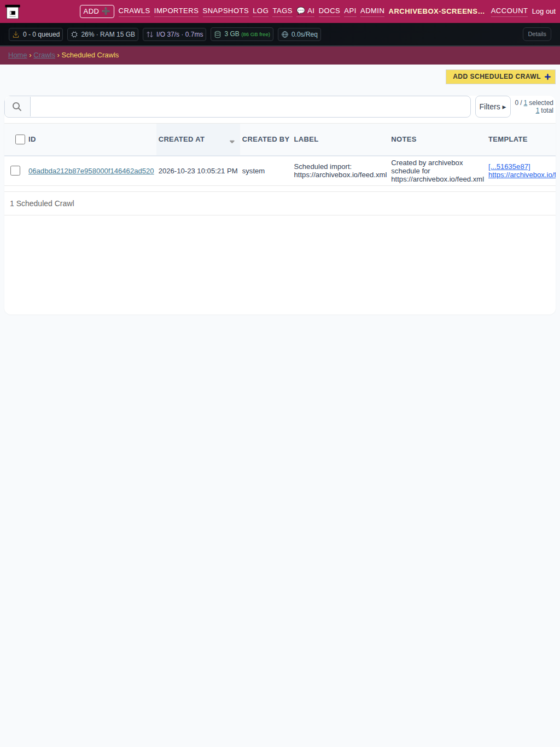Click the magnifying glass search icon
The height and width of the screenshot is (747, 560).
(17, 107)
